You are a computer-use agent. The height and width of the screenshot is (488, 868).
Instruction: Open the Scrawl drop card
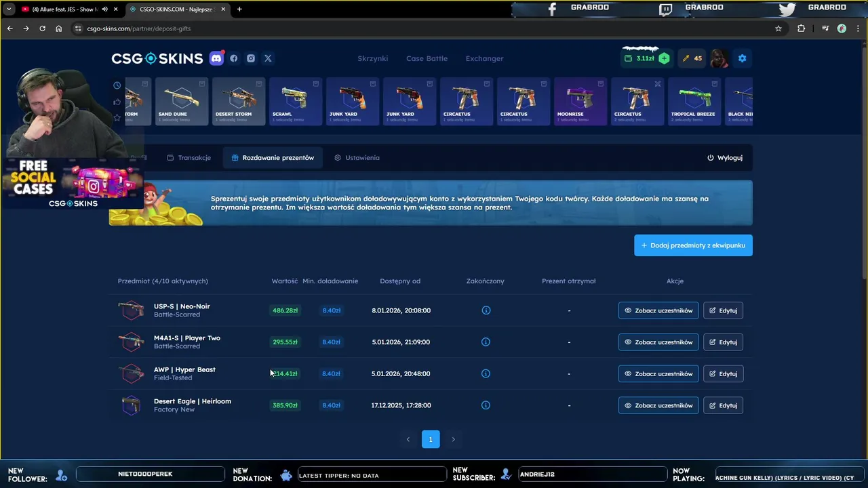(x=296, y=101)
